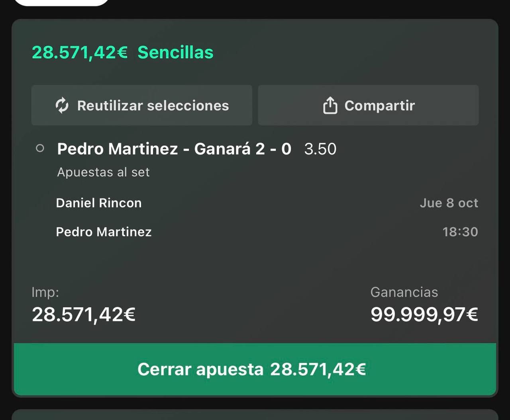The image size is (510, 420).
Task: Select the open bet status circle
Action: tap(40, 148)
